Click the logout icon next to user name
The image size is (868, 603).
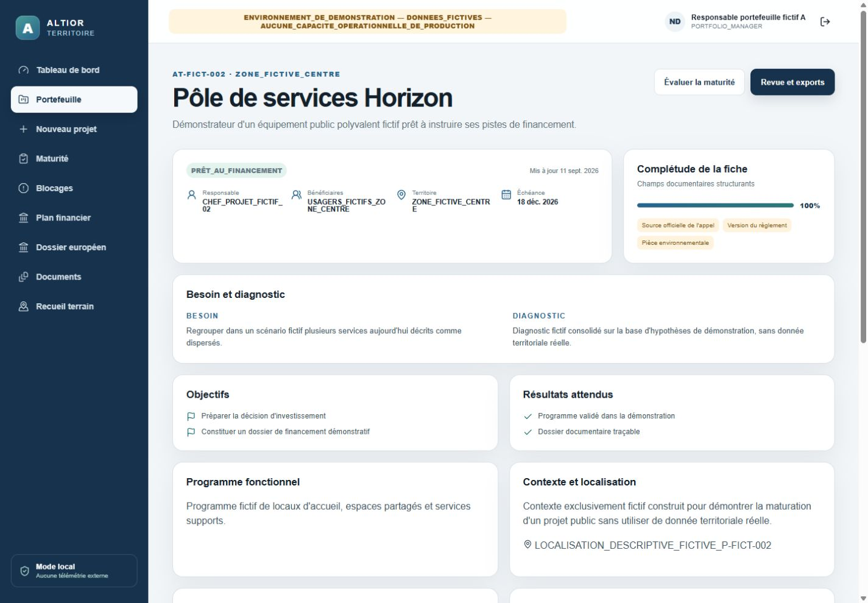click(825, 22)
